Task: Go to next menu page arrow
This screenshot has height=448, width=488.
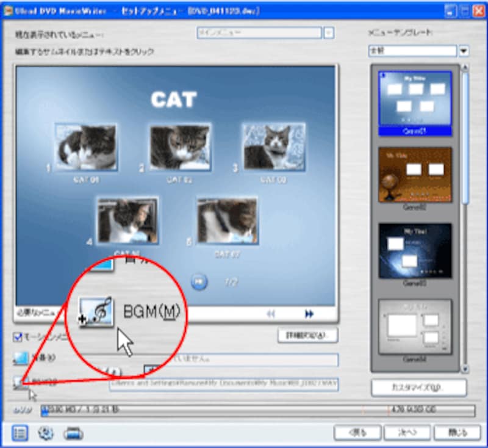Action: click(309, 314)
